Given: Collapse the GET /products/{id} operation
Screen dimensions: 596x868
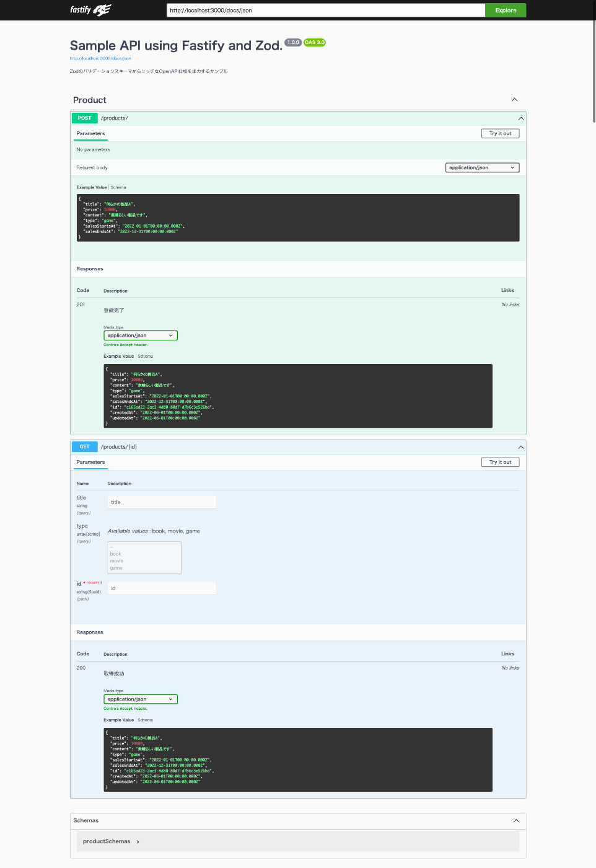Looking at the screenshot, I should 520,447.
